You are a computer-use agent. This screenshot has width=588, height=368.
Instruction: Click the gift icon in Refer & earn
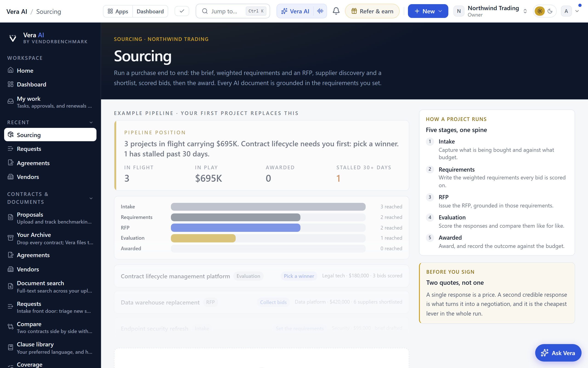(354, 11)
